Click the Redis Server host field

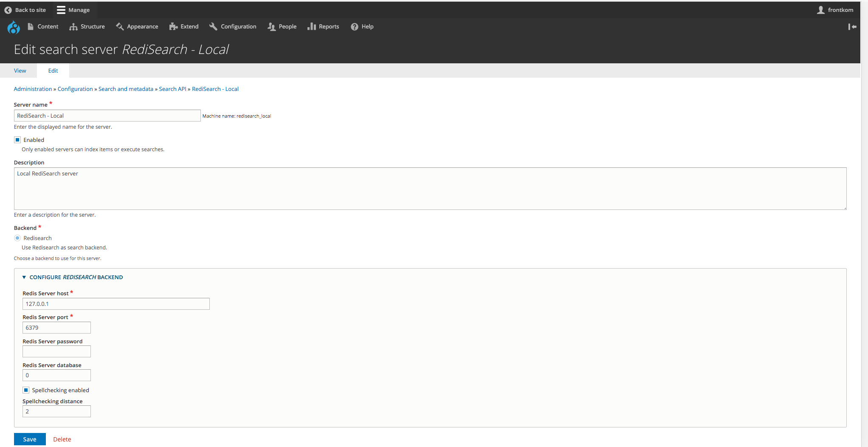[x=116, y=304]
